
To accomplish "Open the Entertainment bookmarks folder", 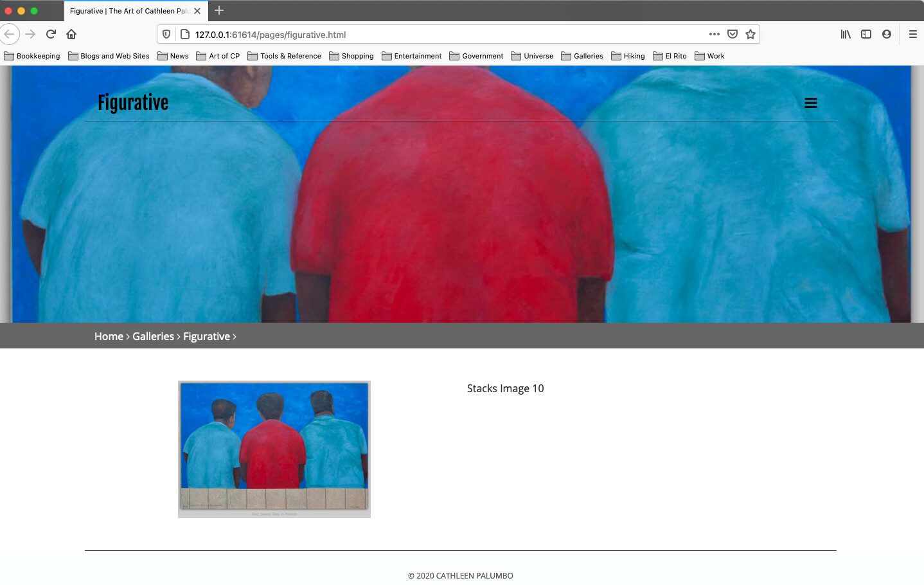I will [x=412, y=56].
